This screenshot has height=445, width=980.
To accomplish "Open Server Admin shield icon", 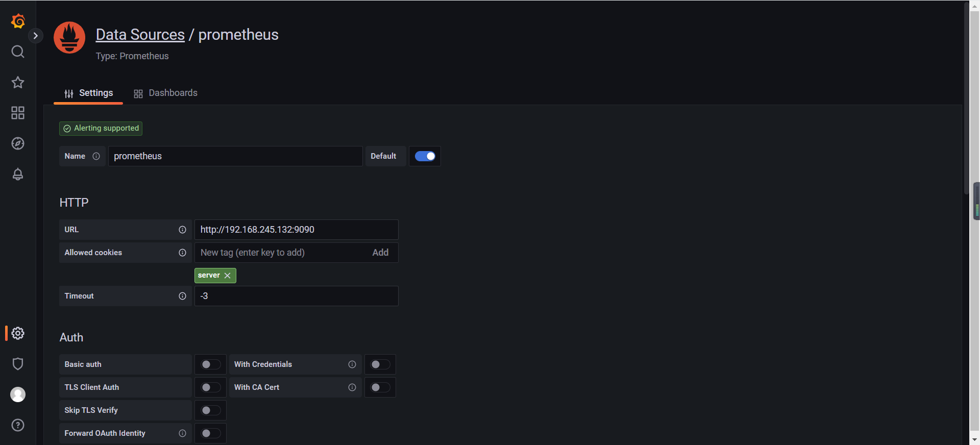I will [x=18, y=364].
